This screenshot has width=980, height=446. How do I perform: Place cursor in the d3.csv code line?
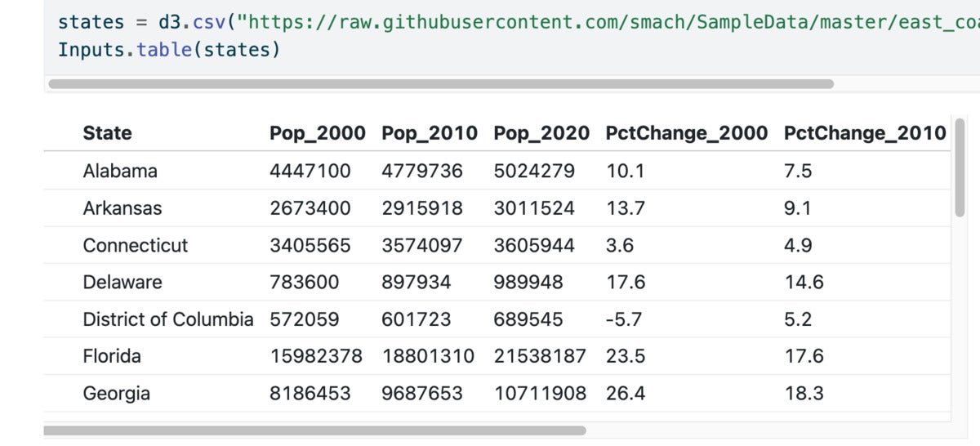point(519,21)
